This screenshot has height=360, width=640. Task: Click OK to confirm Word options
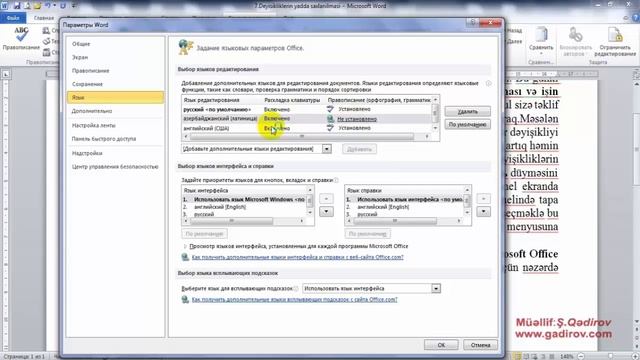tap(441, 345)
